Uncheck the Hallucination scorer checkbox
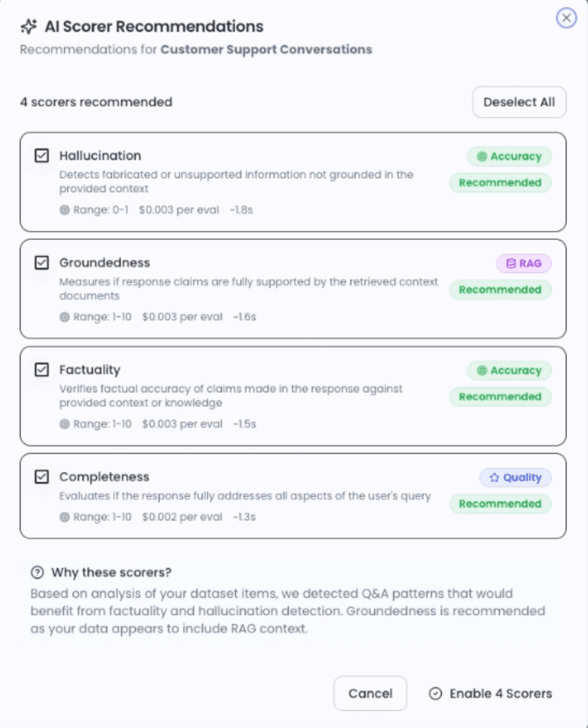The width and height of the screenshot is (588, 728). [42, 156]
